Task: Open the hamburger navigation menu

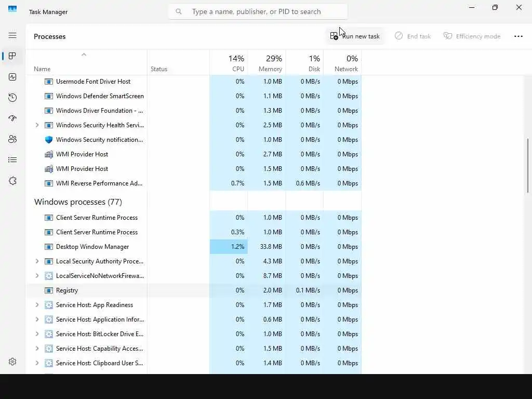Action: point(12,36)
